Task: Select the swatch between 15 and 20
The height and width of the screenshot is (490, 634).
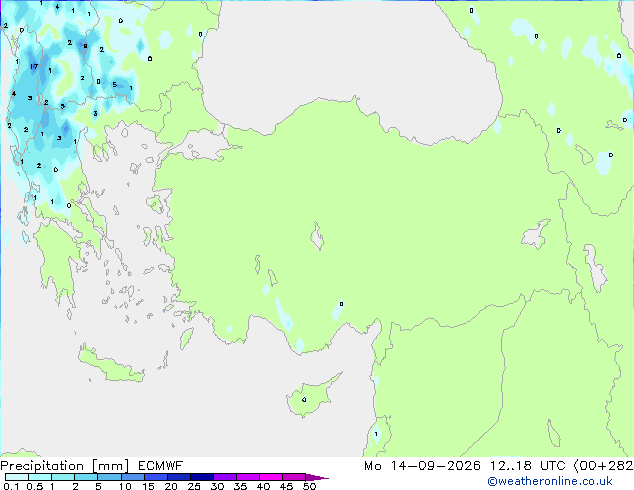Action: (156, 477)
